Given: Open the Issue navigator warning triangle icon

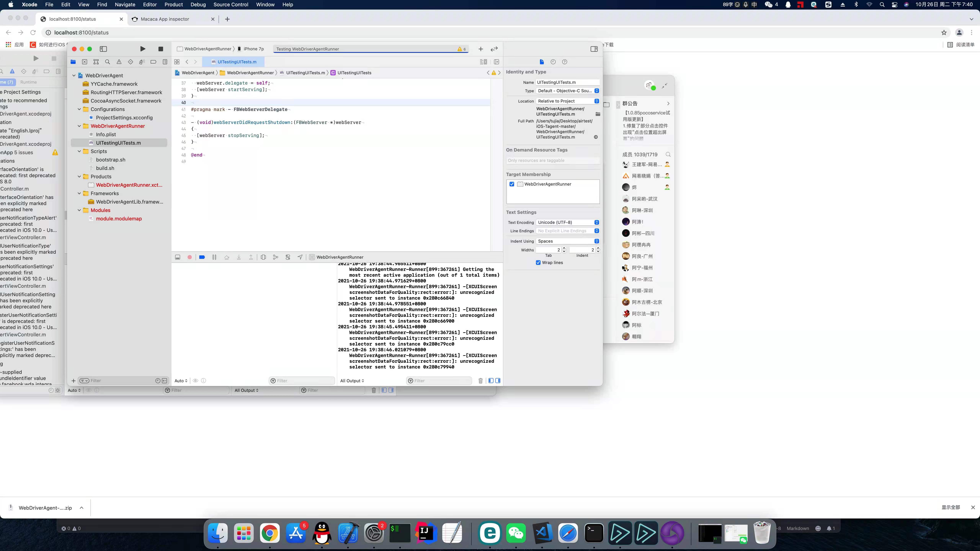Looking at the screenshot, I should tap(119, 62).
